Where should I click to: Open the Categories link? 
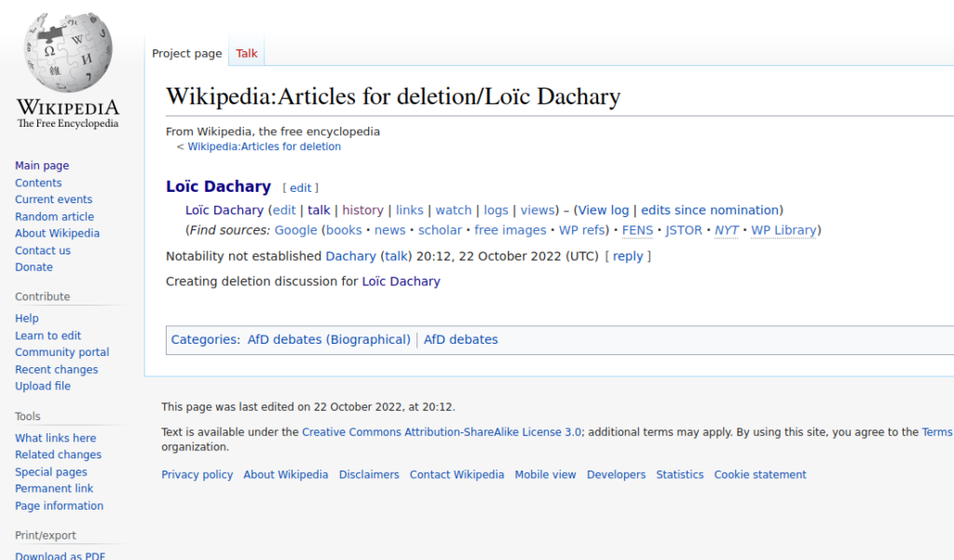(x=204, y=340)
